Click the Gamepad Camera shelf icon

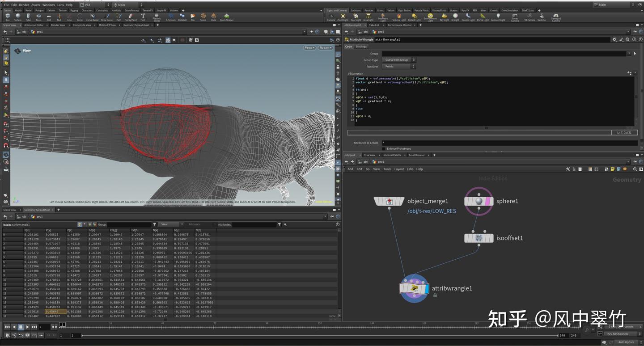[x=555, y=17]
